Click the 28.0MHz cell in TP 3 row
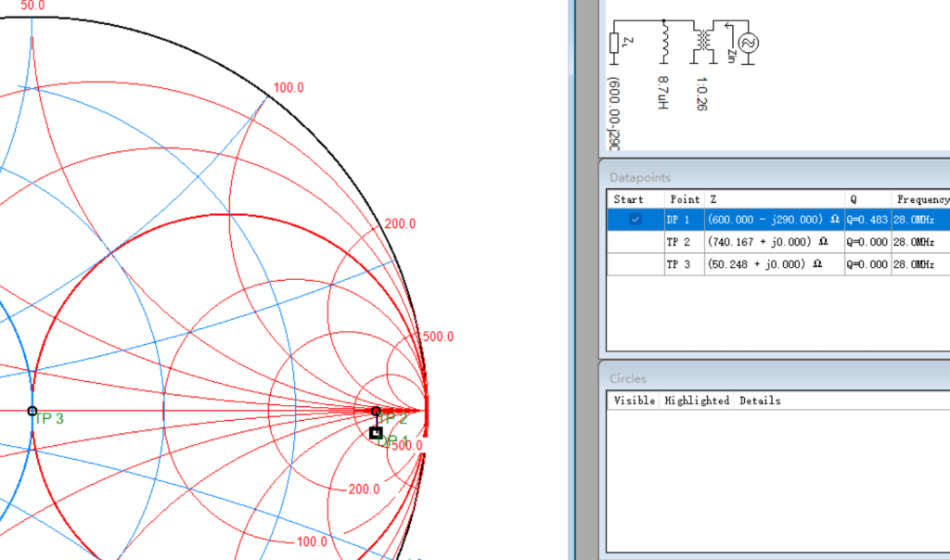 [914, 264]
